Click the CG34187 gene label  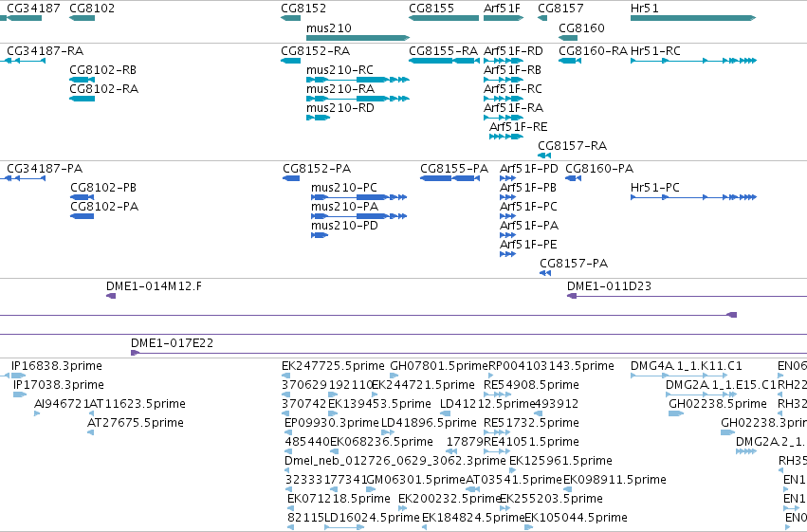[33, 9]
